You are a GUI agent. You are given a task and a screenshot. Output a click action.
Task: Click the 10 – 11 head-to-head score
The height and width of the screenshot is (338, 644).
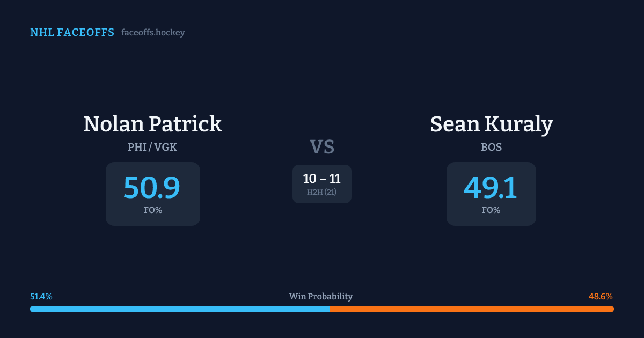[322, 179]
